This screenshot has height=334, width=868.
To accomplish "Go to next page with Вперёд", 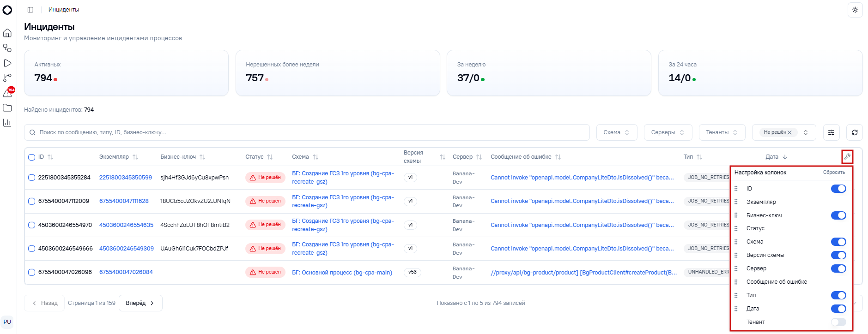I will click(140, 303).
